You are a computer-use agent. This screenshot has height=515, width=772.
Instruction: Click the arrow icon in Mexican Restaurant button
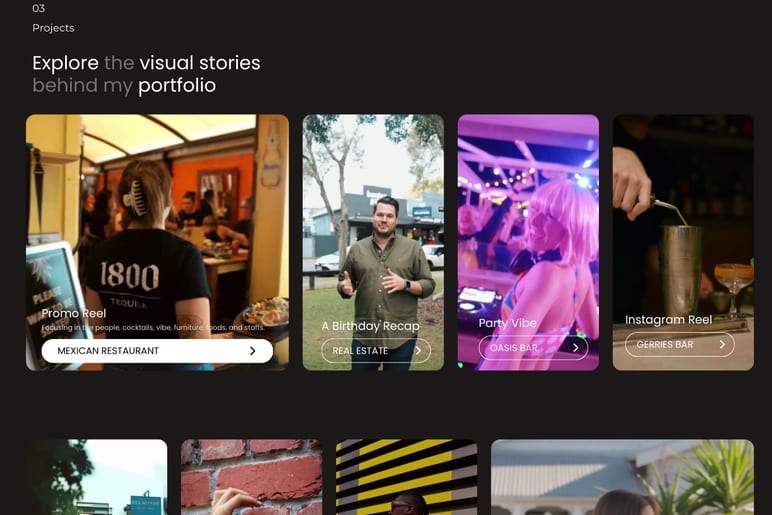(252, 351)
